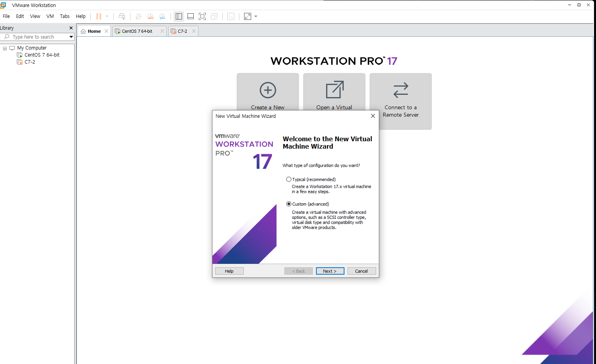596x364 pixels.
Task: Open the VM menu
Action: [x=50, y=16]
